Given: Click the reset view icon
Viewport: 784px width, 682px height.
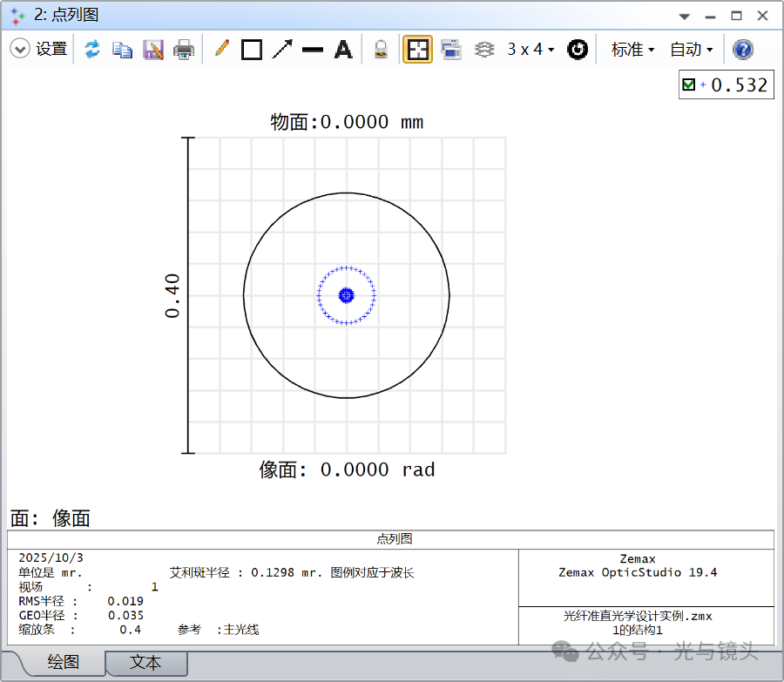Looking at the screenshot, I should pyautogui.click(x=577, y=49).
